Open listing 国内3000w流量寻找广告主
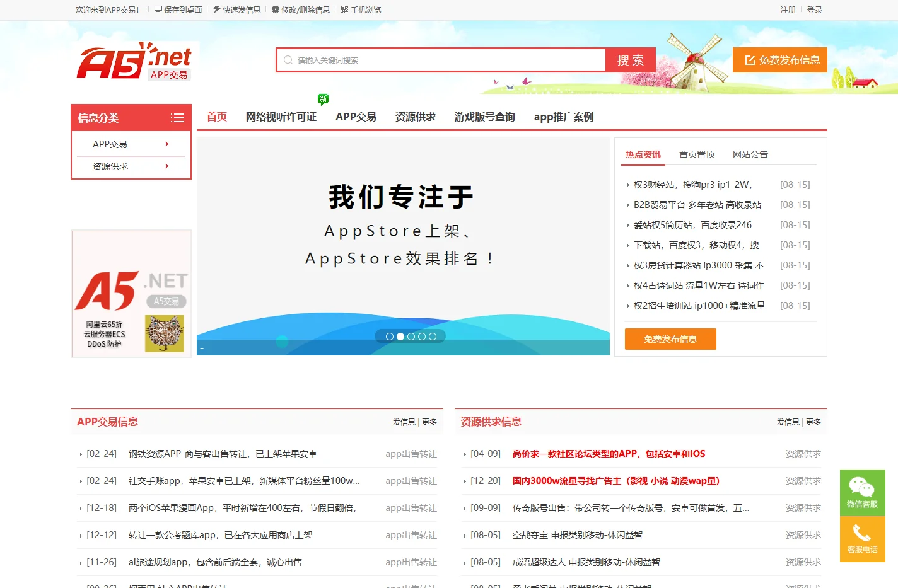 point(616,481)
